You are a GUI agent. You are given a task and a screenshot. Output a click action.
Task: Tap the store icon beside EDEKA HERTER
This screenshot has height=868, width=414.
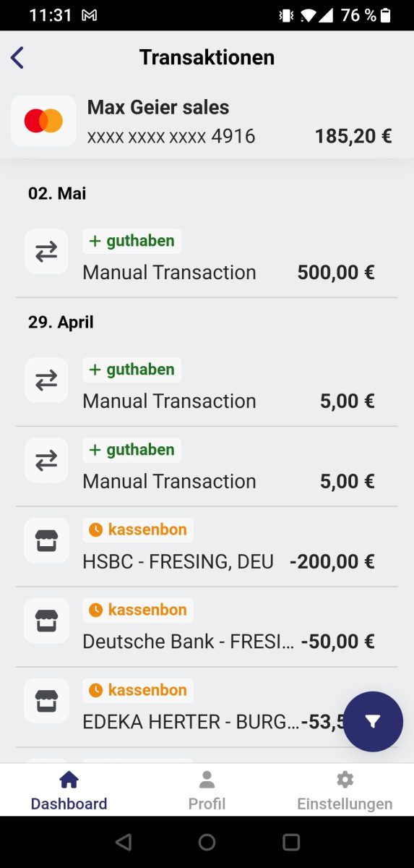[x=46, y=701]
